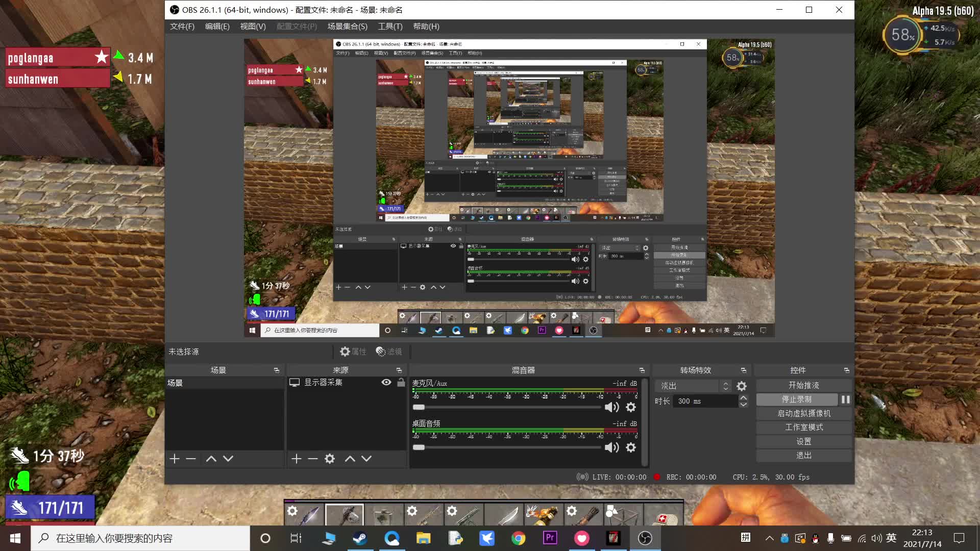
Task: Open the 视图(V) menu
Action: coord(253,27)
